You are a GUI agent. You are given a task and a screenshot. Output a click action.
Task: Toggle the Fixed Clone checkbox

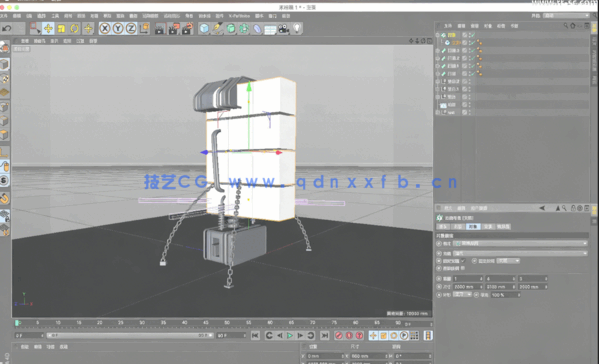pos(463,261)
